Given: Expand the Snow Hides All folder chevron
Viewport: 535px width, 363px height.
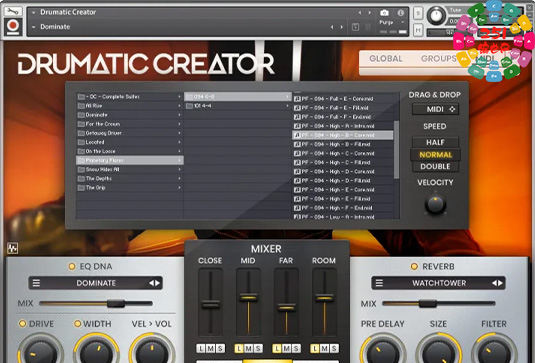Looking at the screenshot, I should click(x=179, y=169).
